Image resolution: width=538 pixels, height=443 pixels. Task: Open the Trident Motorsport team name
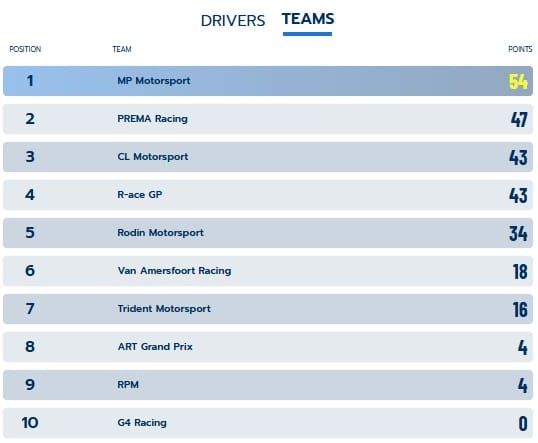point(164,308)
